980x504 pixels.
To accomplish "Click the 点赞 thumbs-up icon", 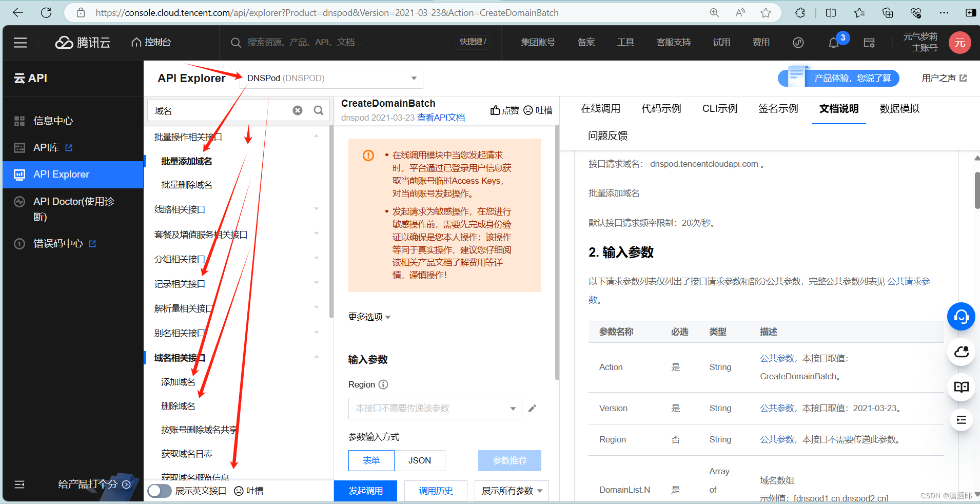I will 495,110.
